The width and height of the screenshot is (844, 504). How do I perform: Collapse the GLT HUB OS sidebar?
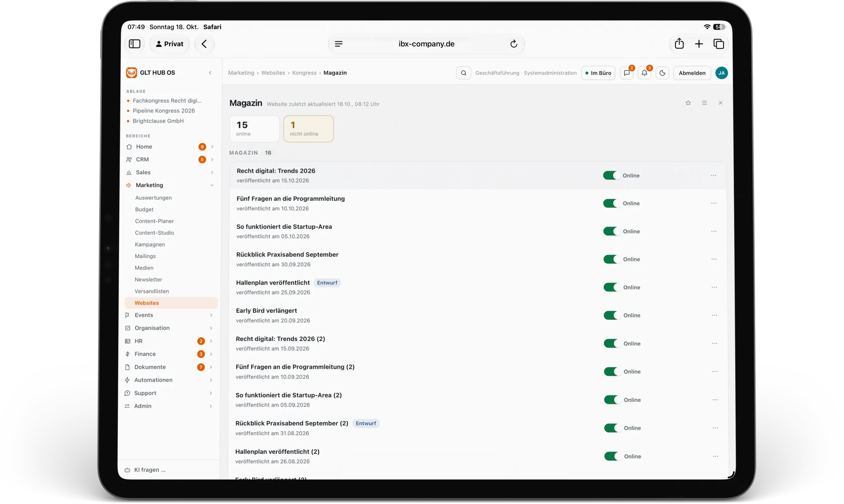pyautogui.click(x=210, y=73)
